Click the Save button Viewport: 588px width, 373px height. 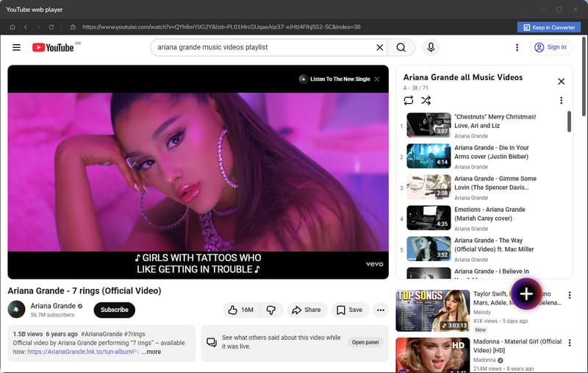coord(350,310)
